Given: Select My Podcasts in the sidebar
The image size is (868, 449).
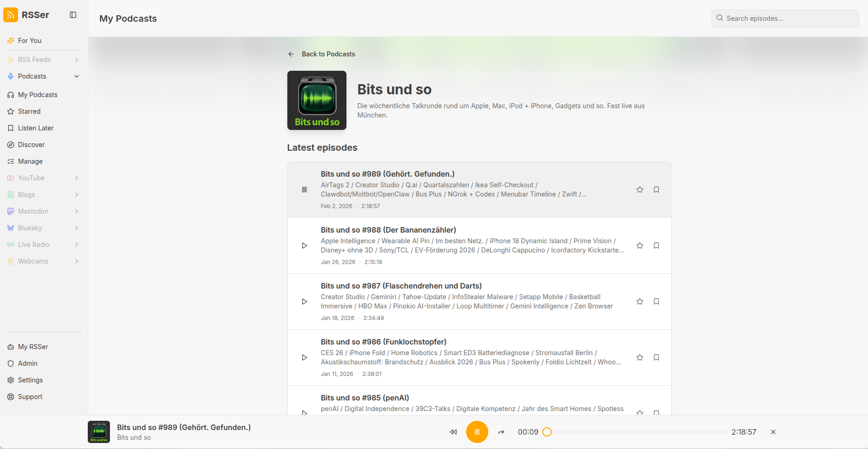Looking at the screenshot, I should click(37, 94).
